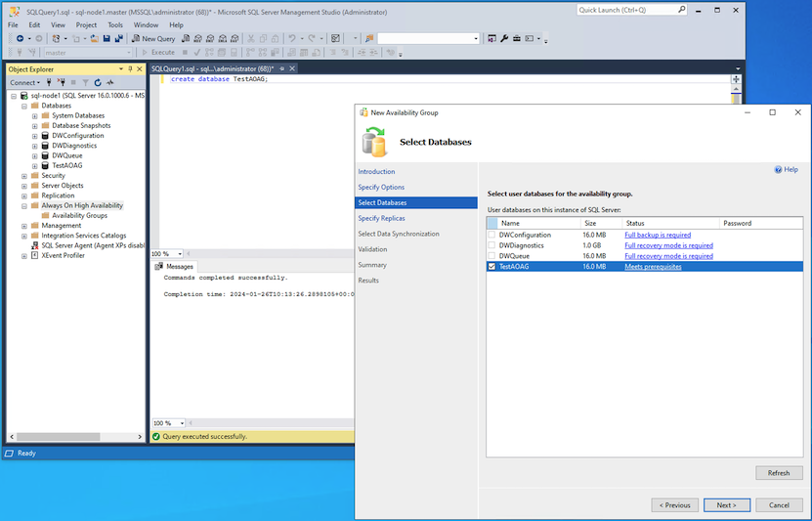The height and width of the screenshot is (521, 812).
Task: Click the XEvent Profiler icon in tree
Action: pyautogui.click(x=35, y=255)
